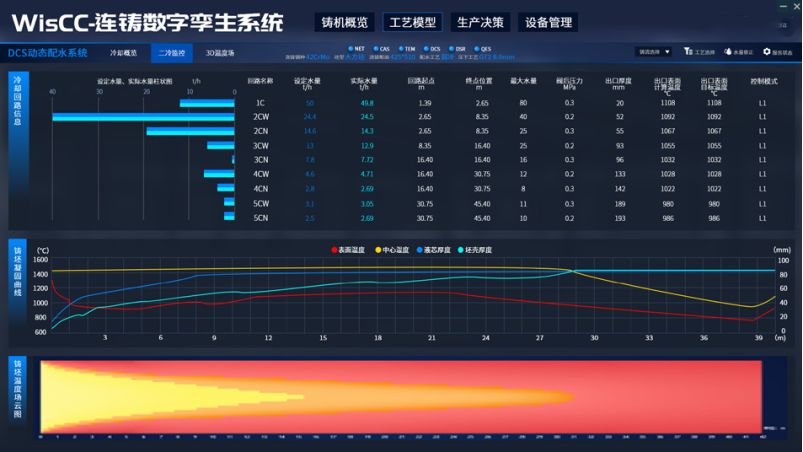The height and width of the screenshot is (452, 803).
Task: Click the 水量修正 water drop icon
Action: [728, 52]
